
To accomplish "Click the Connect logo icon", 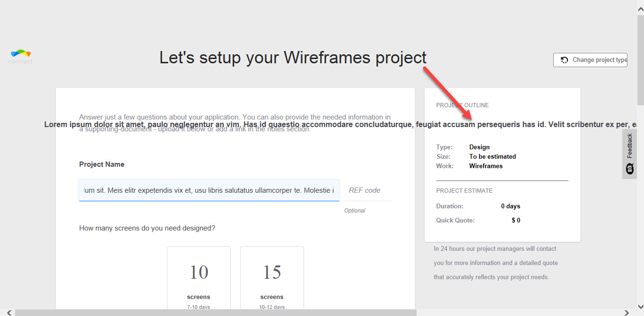I will (x=20, y=57).
